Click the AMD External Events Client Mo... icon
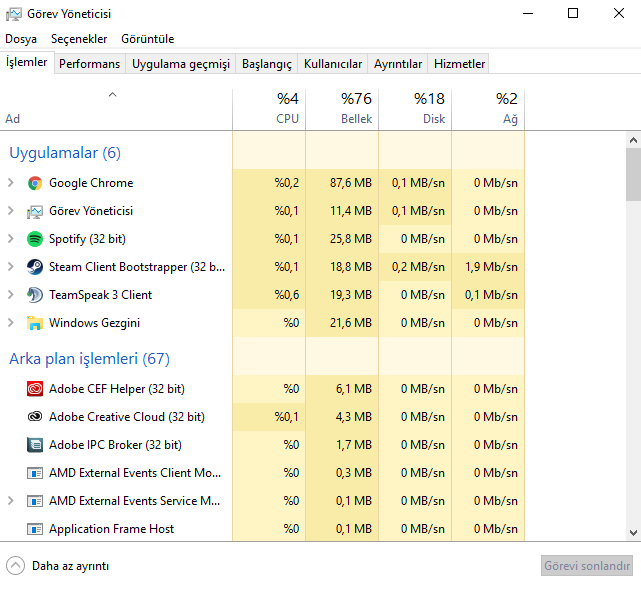Image resolution: width=641 pixels, height=590 pixels. click(x=35, y=473)
